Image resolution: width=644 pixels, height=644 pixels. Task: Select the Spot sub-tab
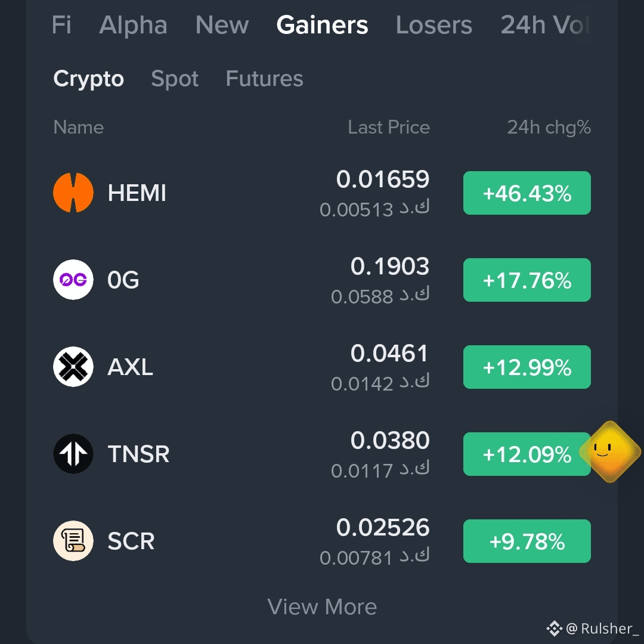tap(175, 79)
